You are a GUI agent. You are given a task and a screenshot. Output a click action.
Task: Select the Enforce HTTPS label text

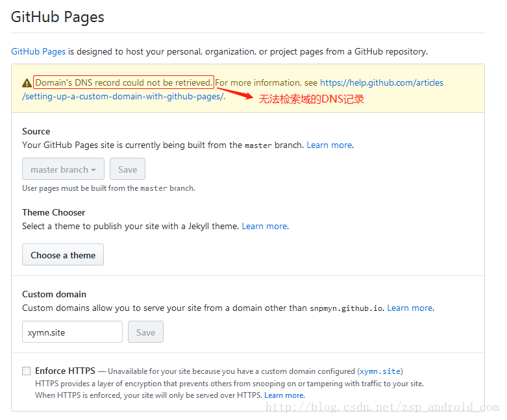click(x=65, y=371)
